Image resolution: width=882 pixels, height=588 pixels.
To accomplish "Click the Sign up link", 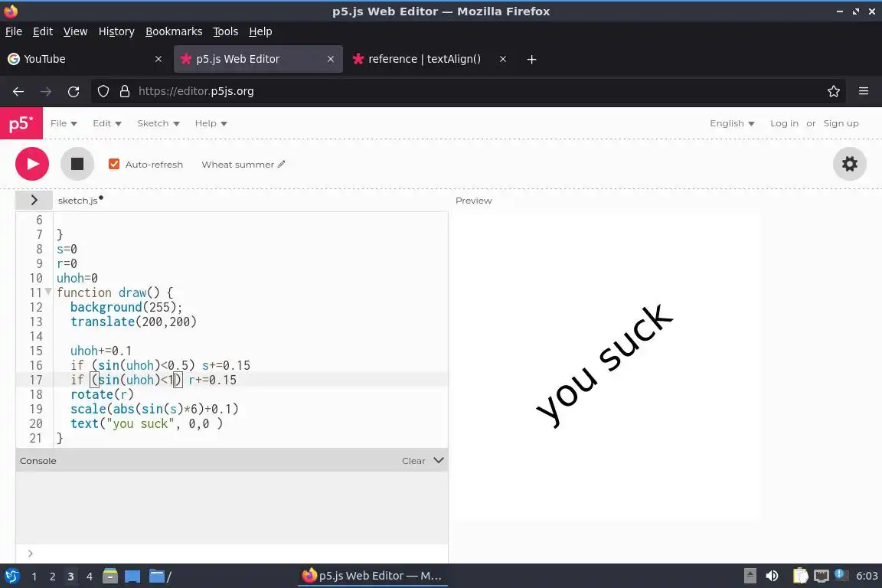I will pos(841,123).
